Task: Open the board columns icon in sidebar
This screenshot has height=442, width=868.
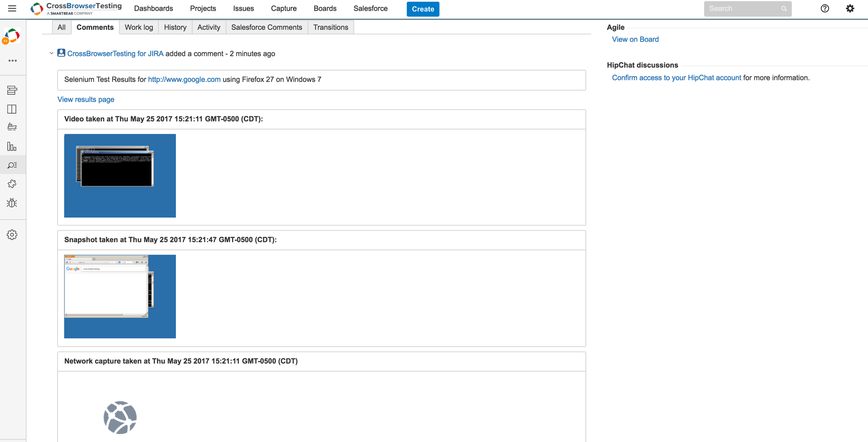Action: pyautogui.click(x=12, y=109)
